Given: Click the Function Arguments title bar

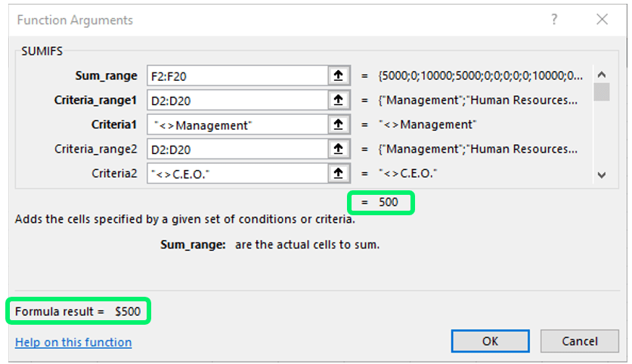Looking at the screenshot, I should 227,20.
